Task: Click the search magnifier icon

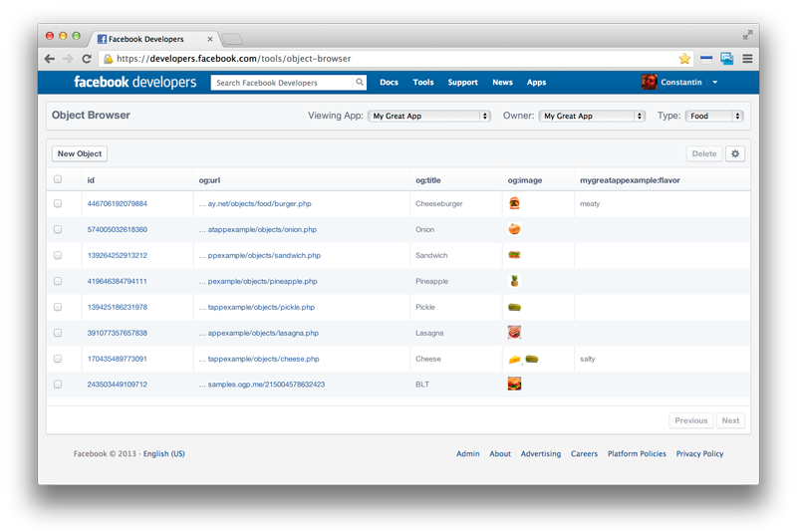Action: coord(360,83)
